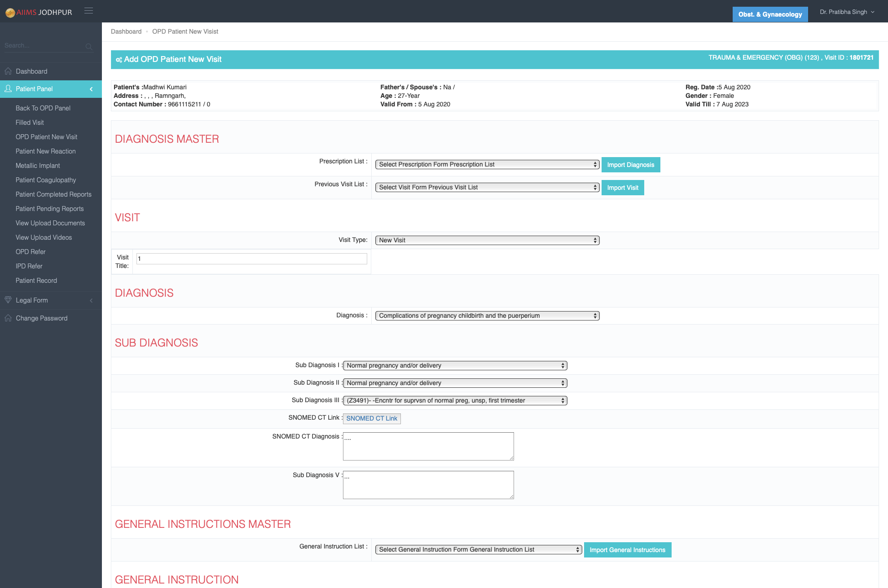This screenshot has height=588, width=888.
Task: Click the Sub Diagnosis V text area
Action: [x=428, y=485]
